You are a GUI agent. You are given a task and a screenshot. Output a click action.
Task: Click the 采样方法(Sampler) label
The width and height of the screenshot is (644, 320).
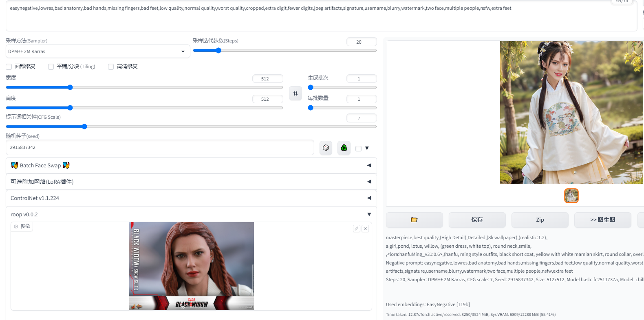[x=26, y=40]
